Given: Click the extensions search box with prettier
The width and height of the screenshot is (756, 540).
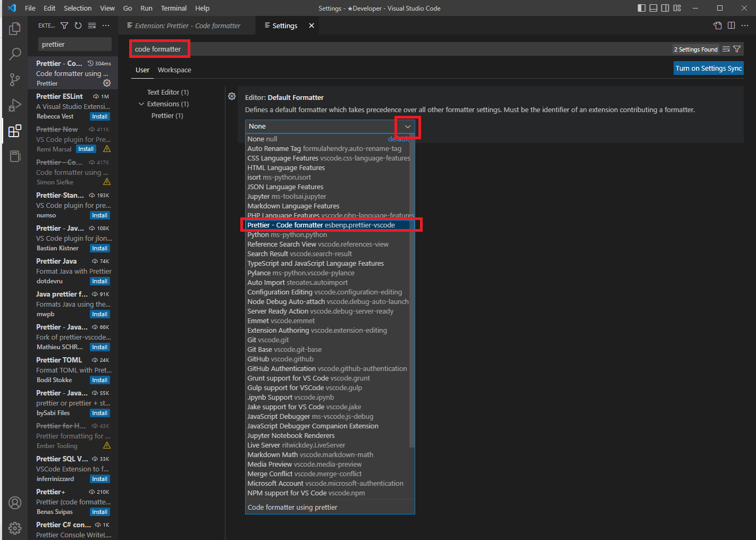Looking at the screenshot, I should point(75,44).
